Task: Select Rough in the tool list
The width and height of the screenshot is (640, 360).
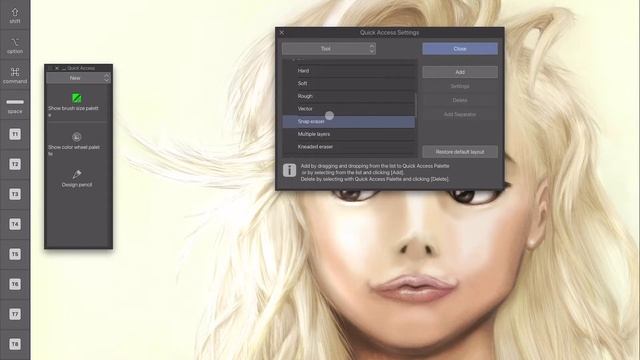Action: coord(349,96)
